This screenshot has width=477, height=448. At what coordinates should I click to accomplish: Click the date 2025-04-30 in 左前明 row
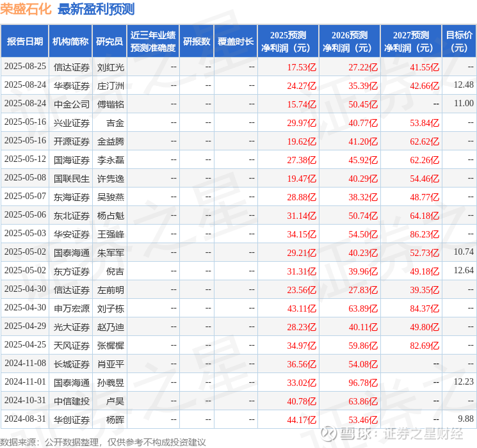25,289
